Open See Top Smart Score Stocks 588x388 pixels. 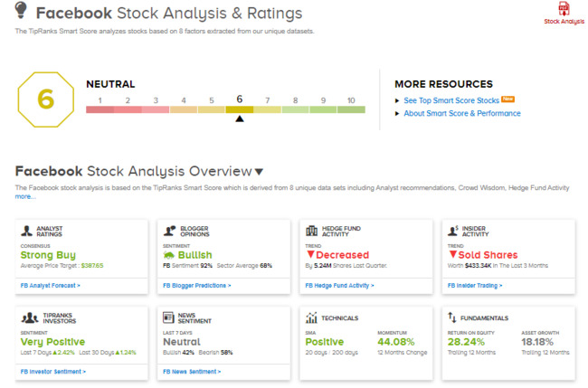click(450, 99)
